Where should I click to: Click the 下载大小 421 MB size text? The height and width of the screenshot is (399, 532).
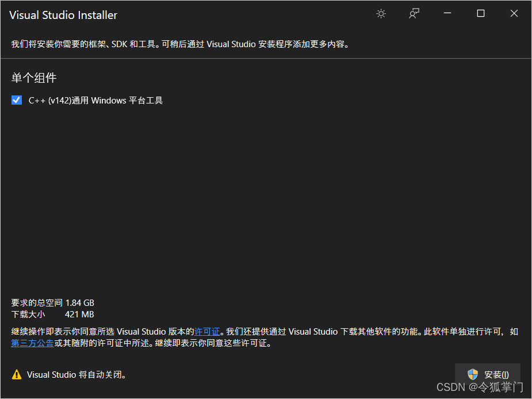[x=52, y=314]
